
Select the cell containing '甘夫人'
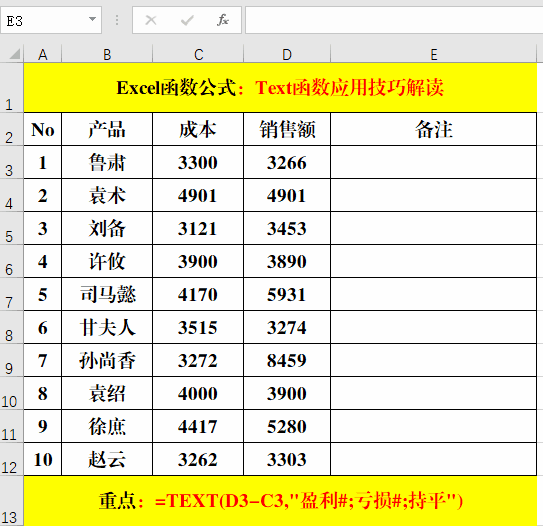pyautogui.click(x=107, y=327)
